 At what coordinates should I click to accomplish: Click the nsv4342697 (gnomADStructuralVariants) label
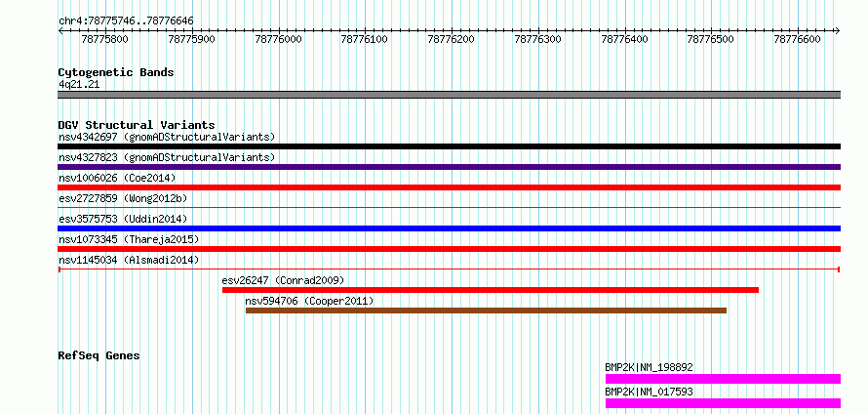(x=167, y=137)
